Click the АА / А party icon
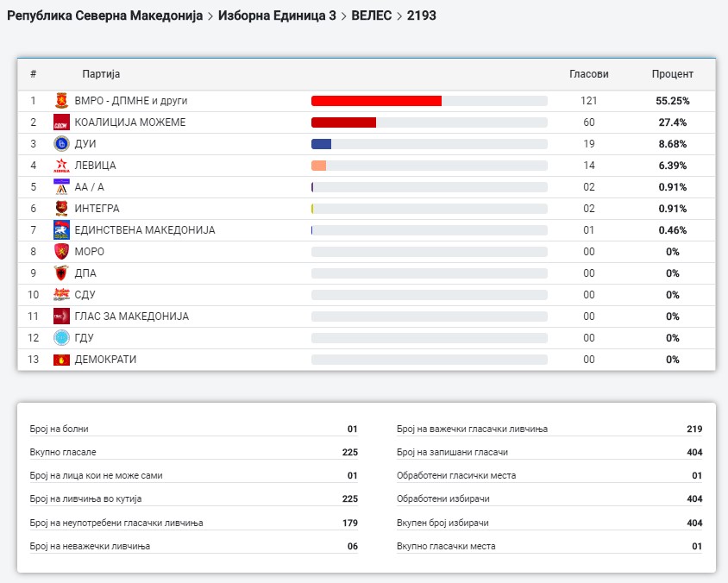The image size is (728, 583). tap(61, 187)
